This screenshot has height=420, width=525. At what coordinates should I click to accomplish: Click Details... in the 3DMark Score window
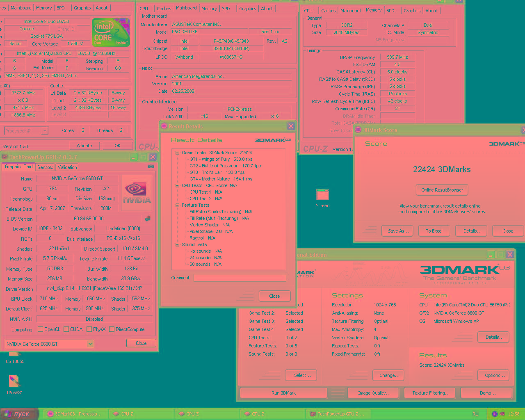[472, 231]
